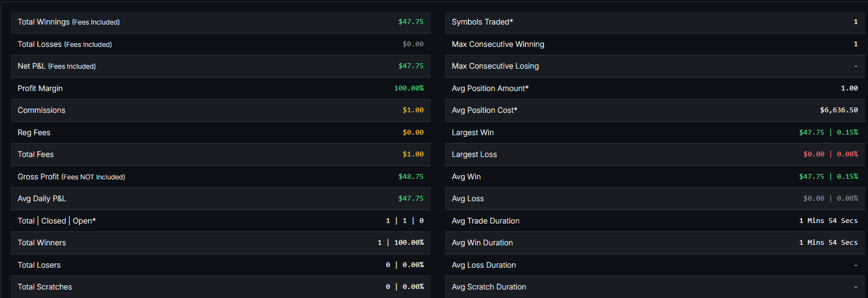Click the Reg Fees $0.00 amount
868x298 pixels.
pyautogui.click(x=413, y=133)
